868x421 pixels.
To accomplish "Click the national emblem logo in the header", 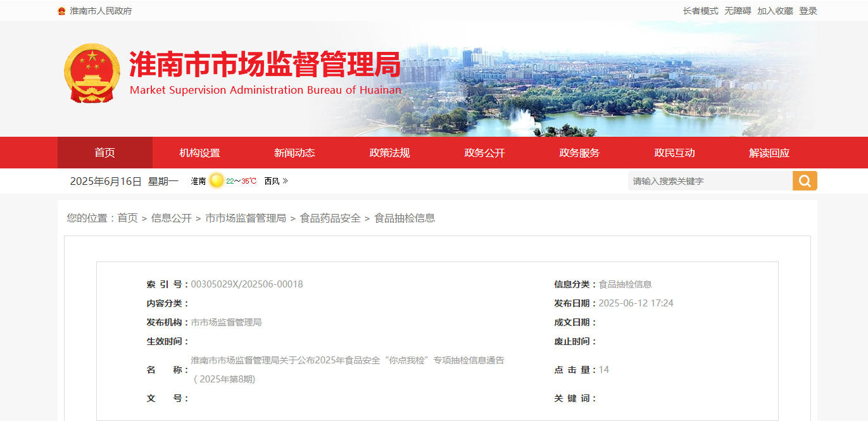I will tap(92, 73).
